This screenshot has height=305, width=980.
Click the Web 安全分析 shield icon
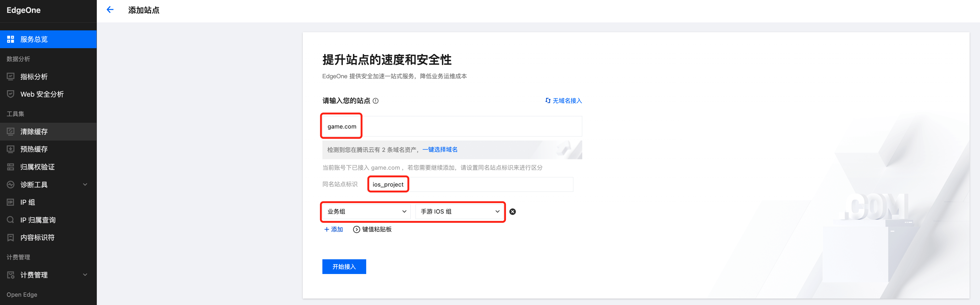tap(11, 94)
